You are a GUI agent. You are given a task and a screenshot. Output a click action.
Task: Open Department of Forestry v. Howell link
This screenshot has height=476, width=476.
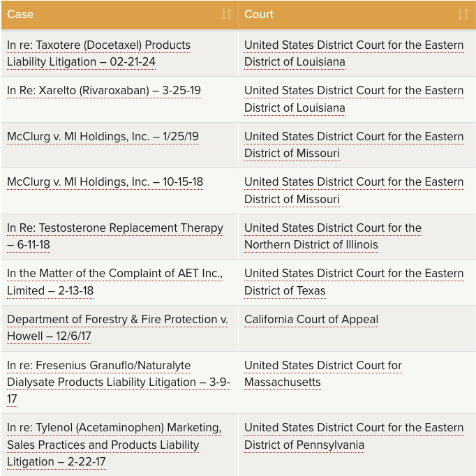click(x=117, y=320)
